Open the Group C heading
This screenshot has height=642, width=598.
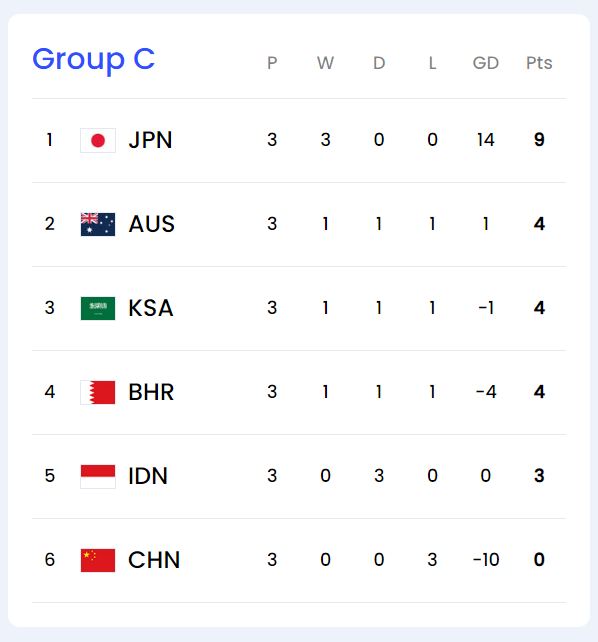94,61
